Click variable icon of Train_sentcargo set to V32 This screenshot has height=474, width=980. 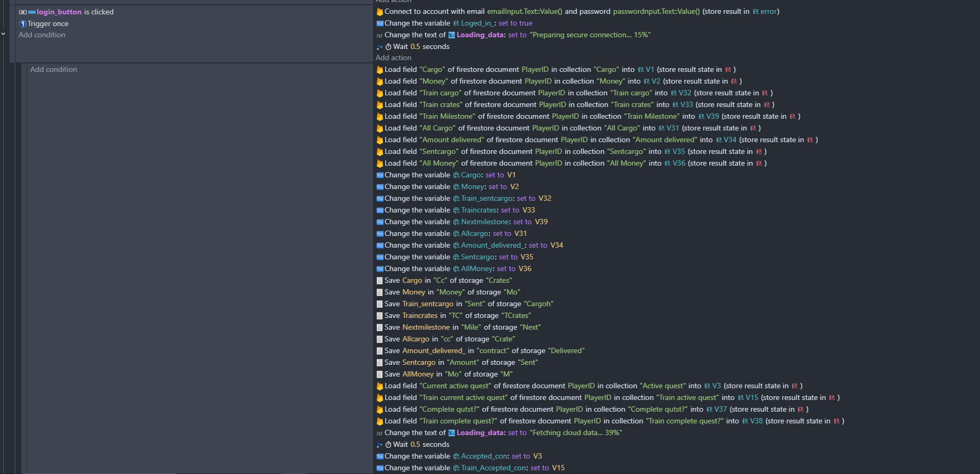[x=380, y=198]
